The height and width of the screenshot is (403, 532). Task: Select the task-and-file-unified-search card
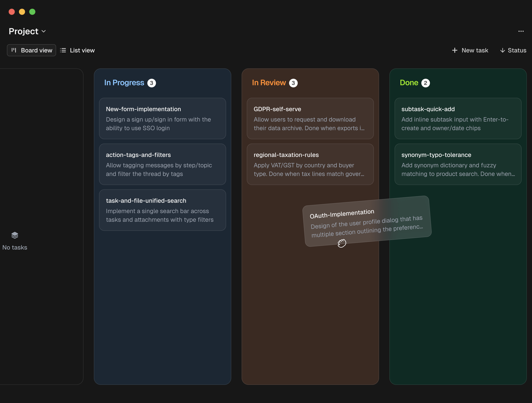pos(162,210)
